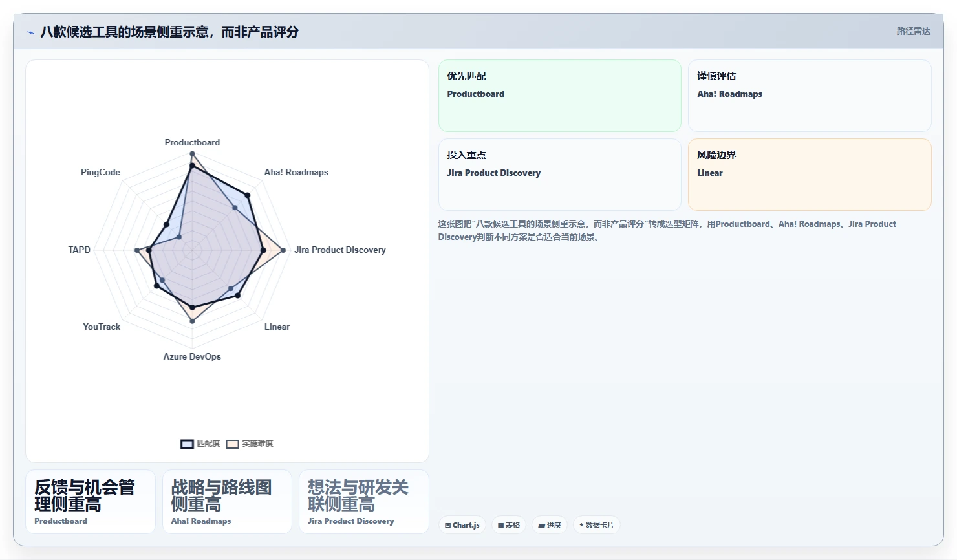
Task: Open the 风险边界 Linear card
Action: (810, 175)
